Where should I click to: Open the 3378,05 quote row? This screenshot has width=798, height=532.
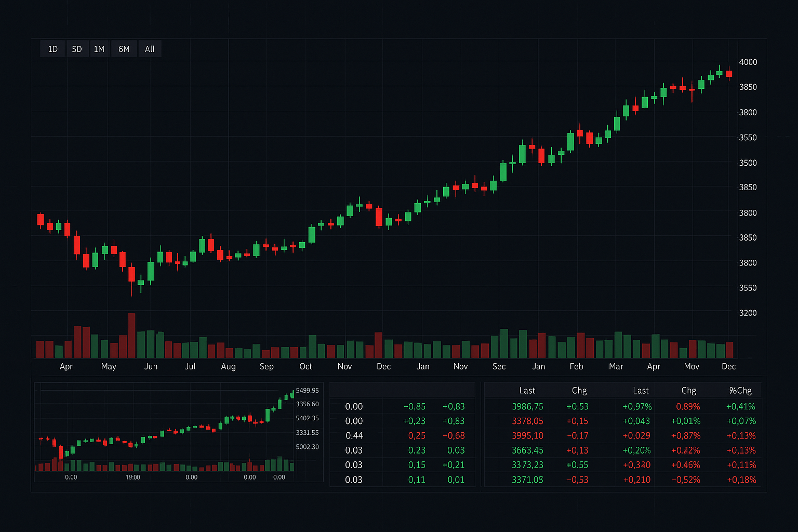click(x=527, y=421)
